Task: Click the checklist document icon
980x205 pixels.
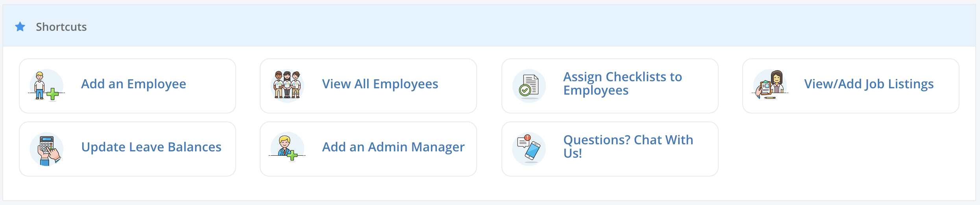Action: (529, 86)
